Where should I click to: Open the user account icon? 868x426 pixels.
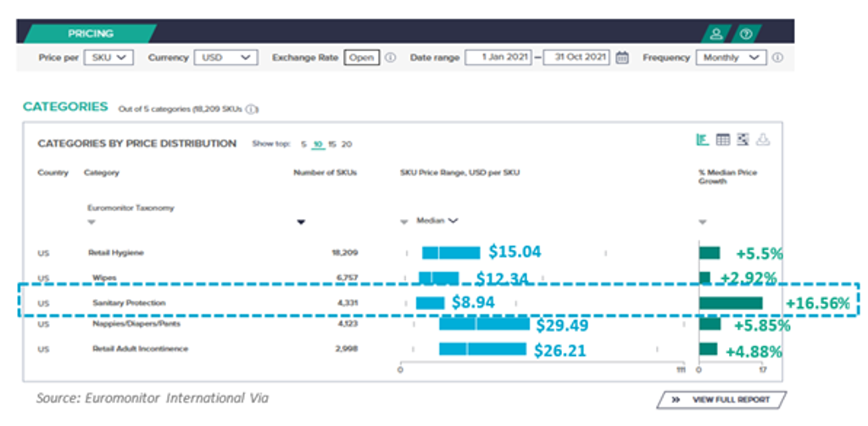716,35
